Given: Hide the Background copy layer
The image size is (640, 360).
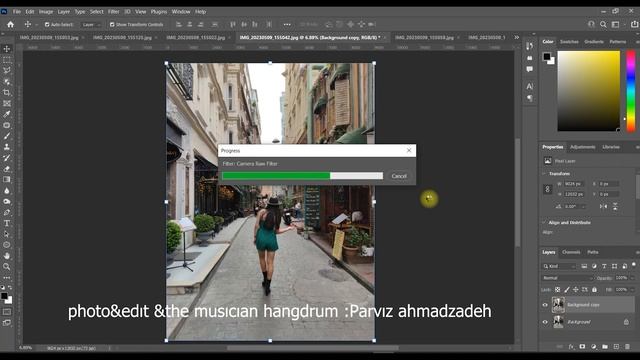Looking at the screenshot, I should point(545,305).
